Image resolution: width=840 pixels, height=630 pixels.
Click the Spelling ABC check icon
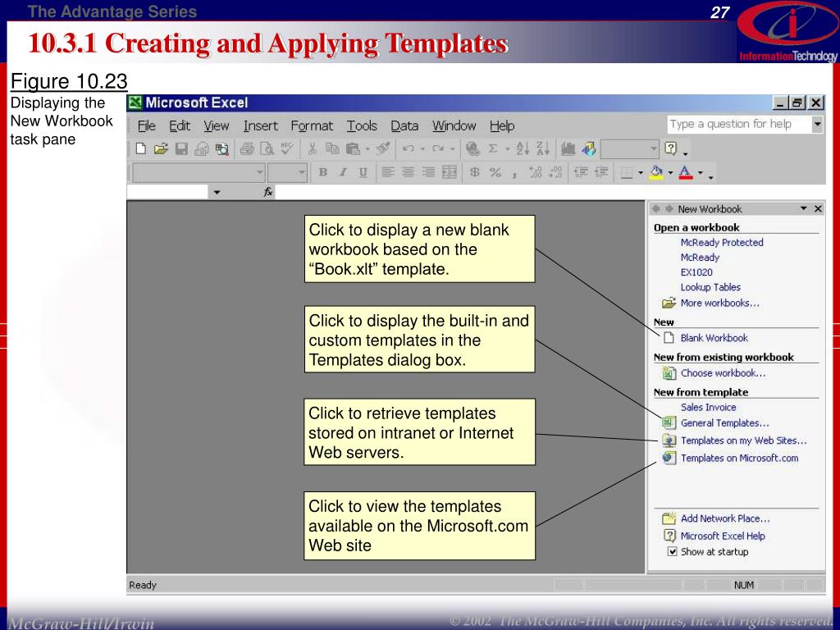click(x=287, y=148)
